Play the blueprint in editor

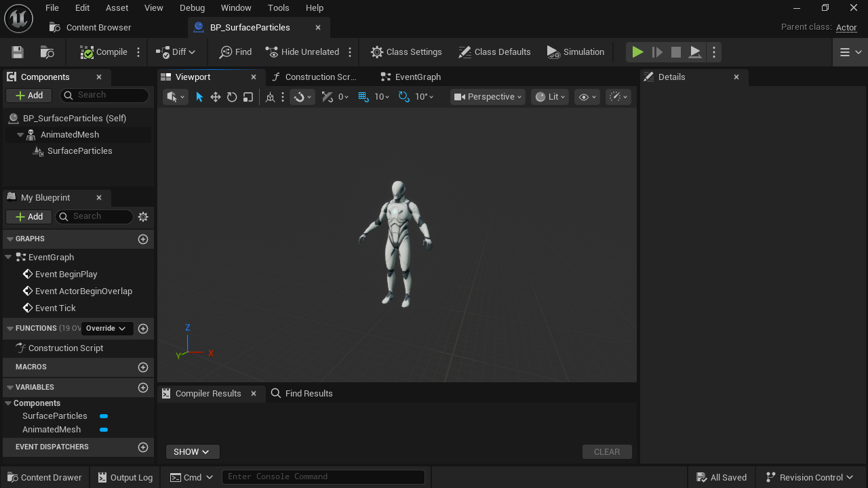point(637,52)
